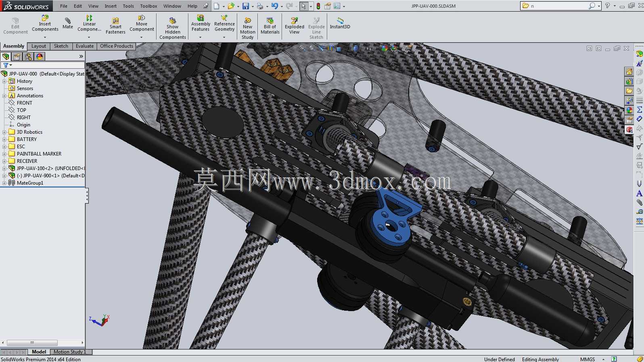Open Assembly Features
This screenshot has height=362, width=644.
[201, 23]
